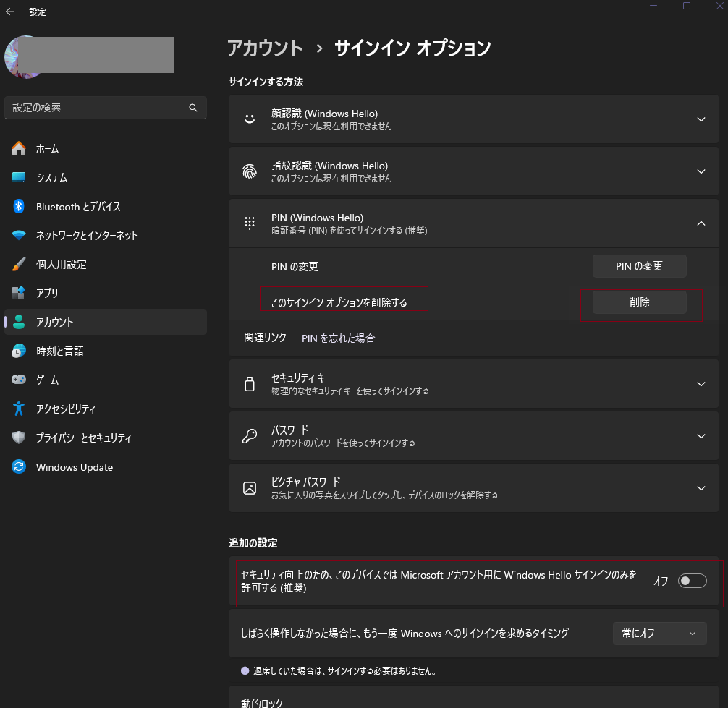Click the face recognition smiley icon
The height and width of the screenshot is (708, 728).
(x=250, y=119)
